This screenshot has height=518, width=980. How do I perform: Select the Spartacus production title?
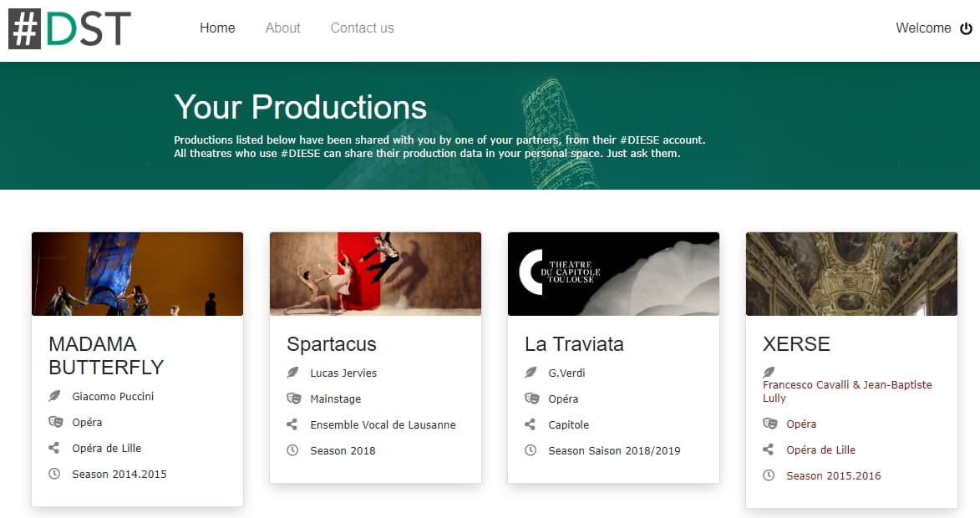click(x=332, y=344)
